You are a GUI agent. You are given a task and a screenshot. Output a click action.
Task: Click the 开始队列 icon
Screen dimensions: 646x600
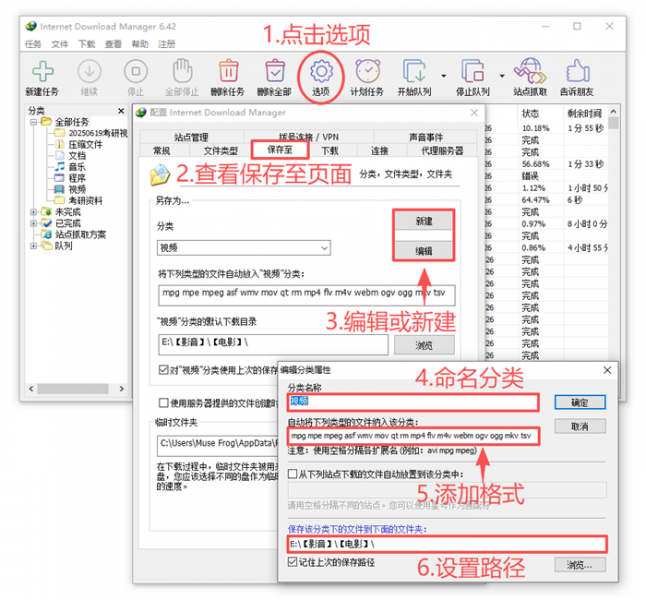coord(414,71)
